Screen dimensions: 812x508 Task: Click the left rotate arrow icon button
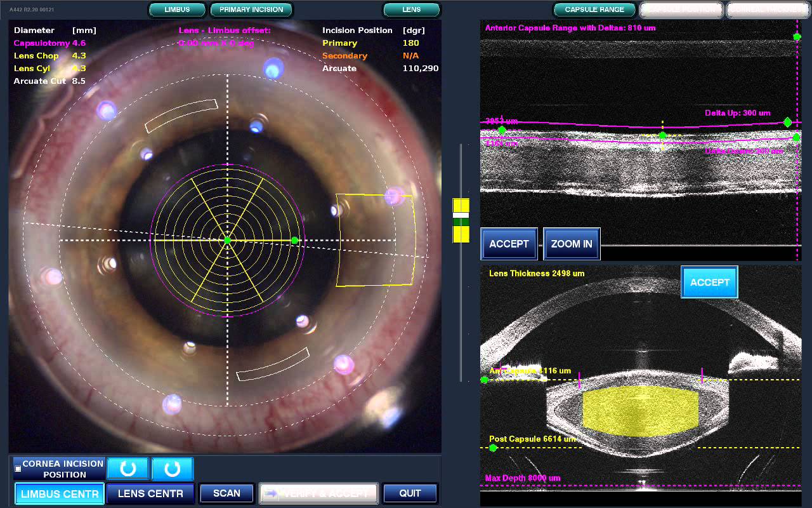click(128, 469)
